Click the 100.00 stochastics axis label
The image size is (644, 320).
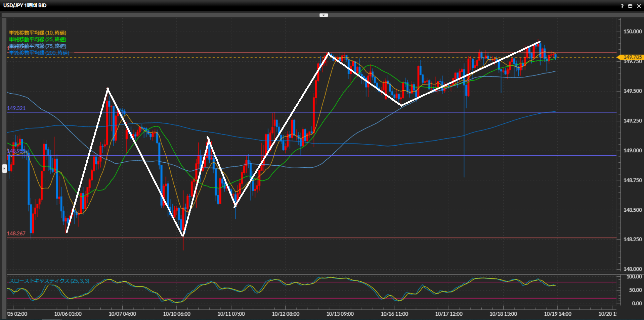pyautogui.click(x=634, y=277)
